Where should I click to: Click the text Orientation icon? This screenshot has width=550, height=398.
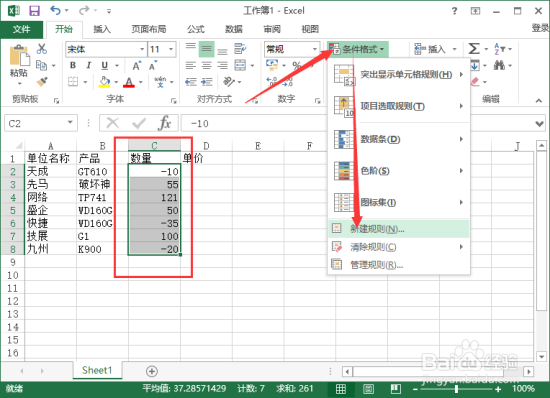pyautogui.click(x=229, y=82)
